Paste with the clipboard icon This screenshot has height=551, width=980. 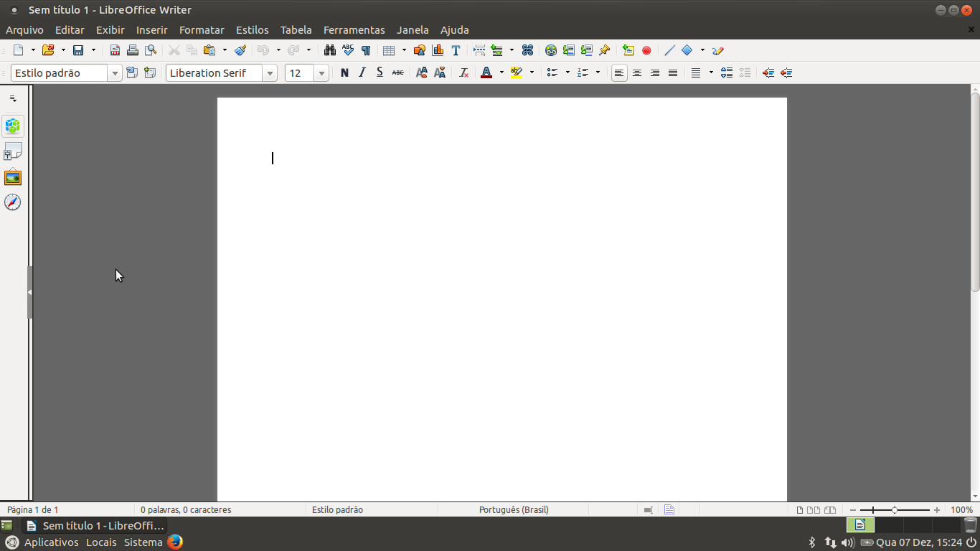[209, 50]
